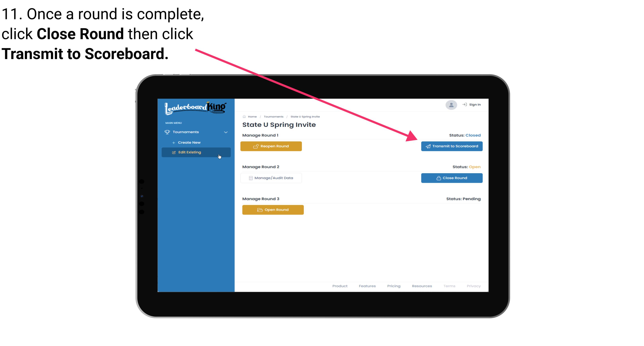This screenshot has height=346, width=644.
Task: Click the Pricing footer link
Action: (x=394, y=286)
